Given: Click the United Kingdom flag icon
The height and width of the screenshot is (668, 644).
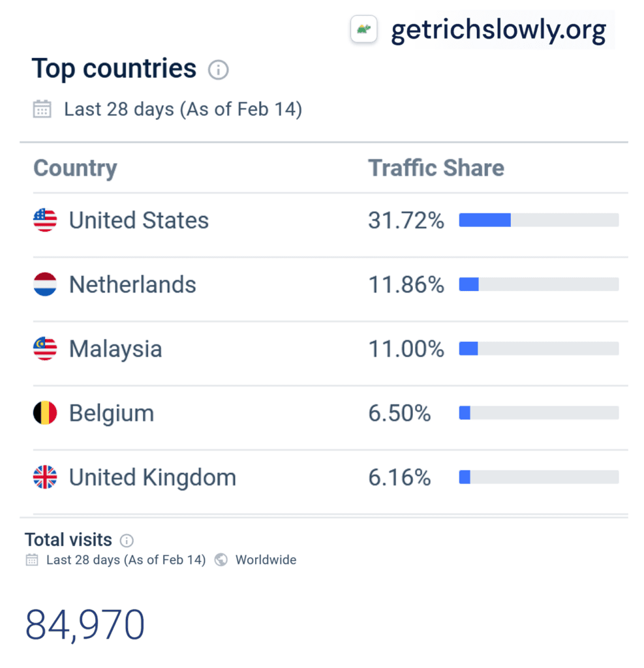Looking at the screenshot, I should (x=45, y=478).
